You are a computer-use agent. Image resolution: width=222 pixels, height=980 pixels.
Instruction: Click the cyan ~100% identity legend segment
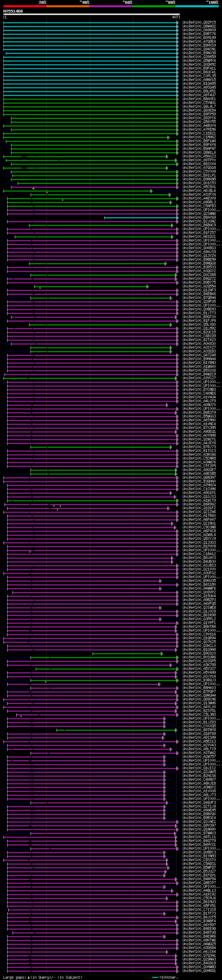(197, 6)
